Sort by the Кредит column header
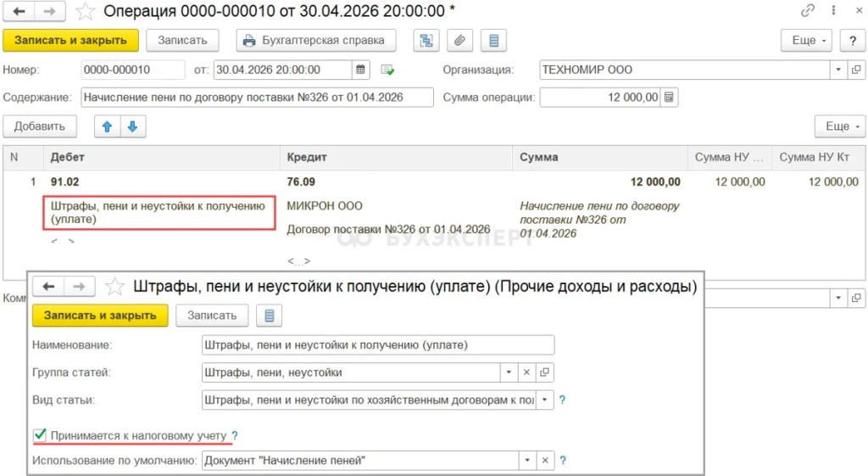 tap(397, 157)
